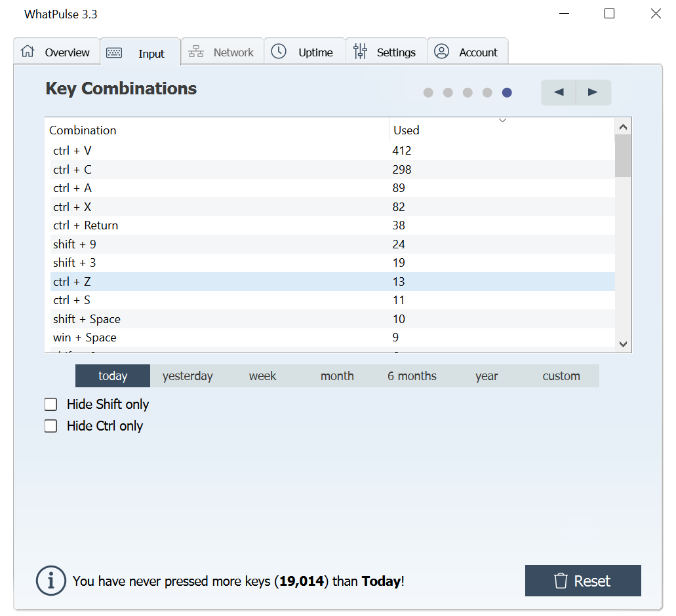Click the Reset button
Screen dimensions: 676x616
583,581
